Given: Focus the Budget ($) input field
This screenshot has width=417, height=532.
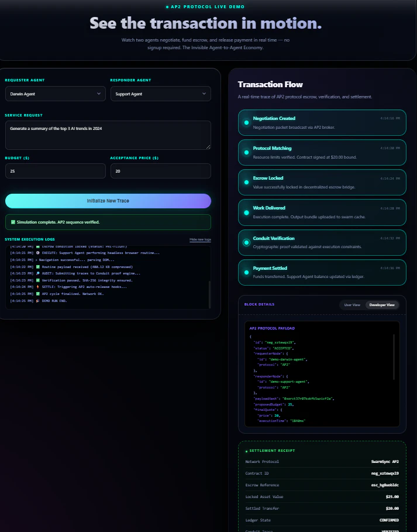Looking at the screenshot, I should pyautogui.click(x=55, y=171).
